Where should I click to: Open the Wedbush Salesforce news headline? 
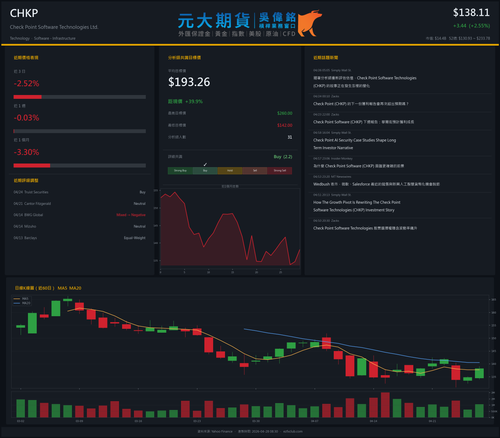click(x=376, y=184)
